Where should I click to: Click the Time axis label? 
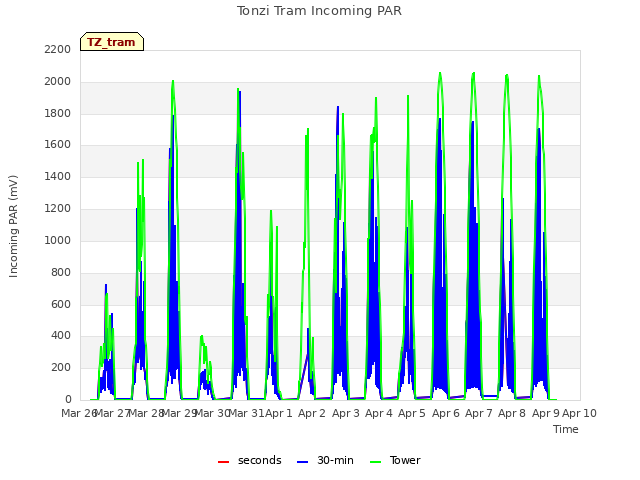pyautogui.click(x=565, y=429)
